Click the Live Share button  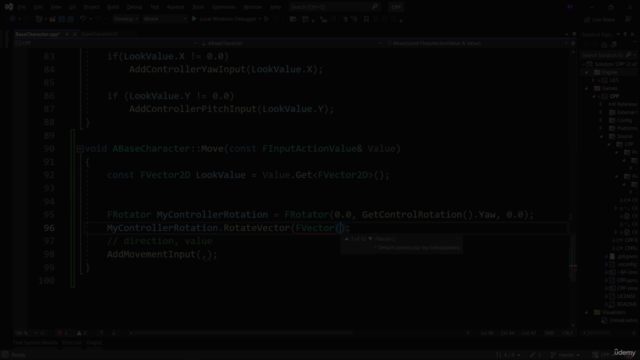click(x=599, y=19)
